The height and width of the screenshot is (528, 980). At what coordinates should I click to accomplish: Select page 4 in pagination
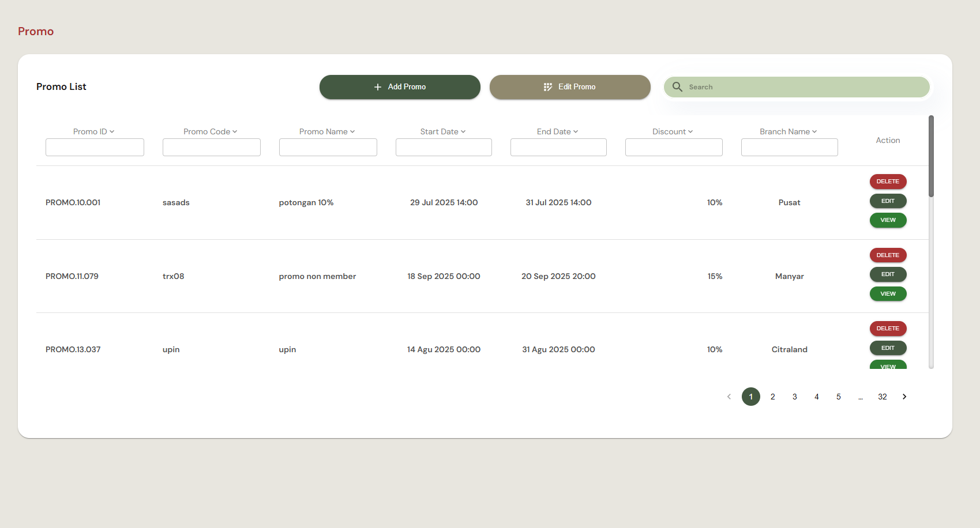tap(817, 397)
